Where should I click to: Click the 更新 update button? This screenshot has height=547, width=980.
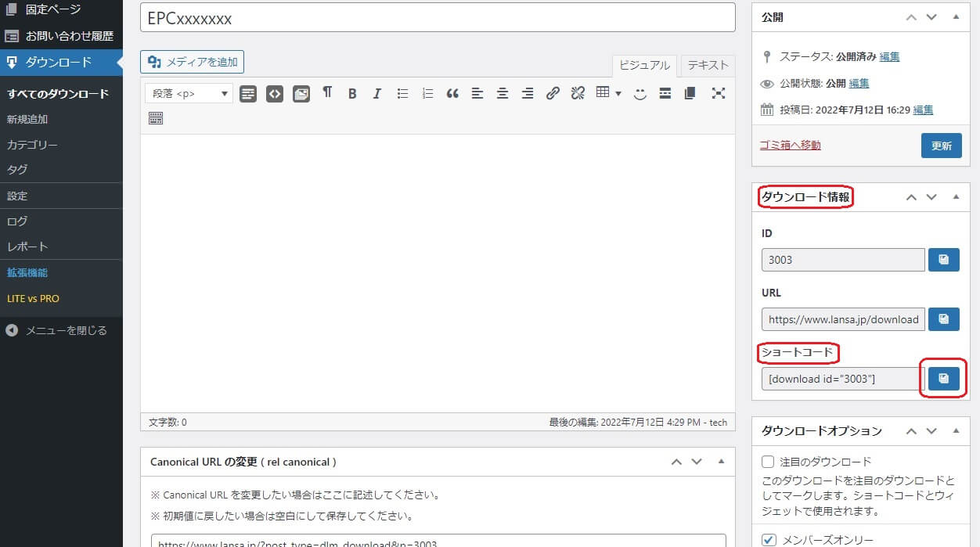(x=942, y=146)
